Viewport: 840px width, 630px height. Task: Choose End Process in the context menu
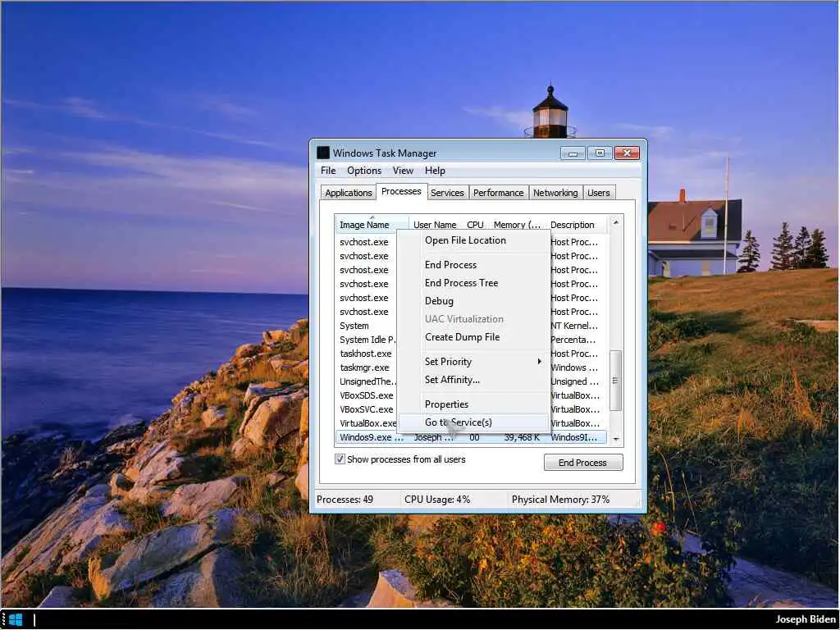pos(474,265)
